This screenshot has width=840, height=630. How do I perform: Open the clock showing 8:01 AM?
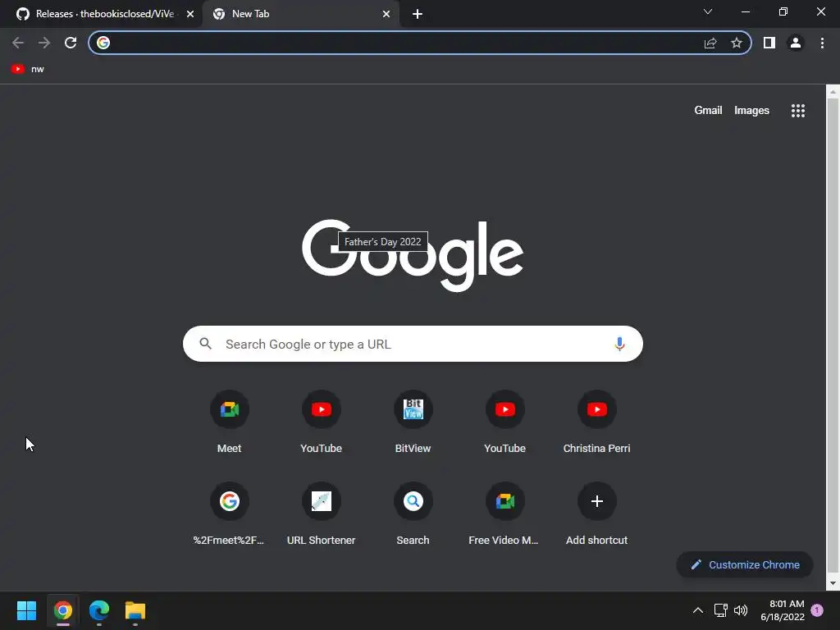click(782, 610)
